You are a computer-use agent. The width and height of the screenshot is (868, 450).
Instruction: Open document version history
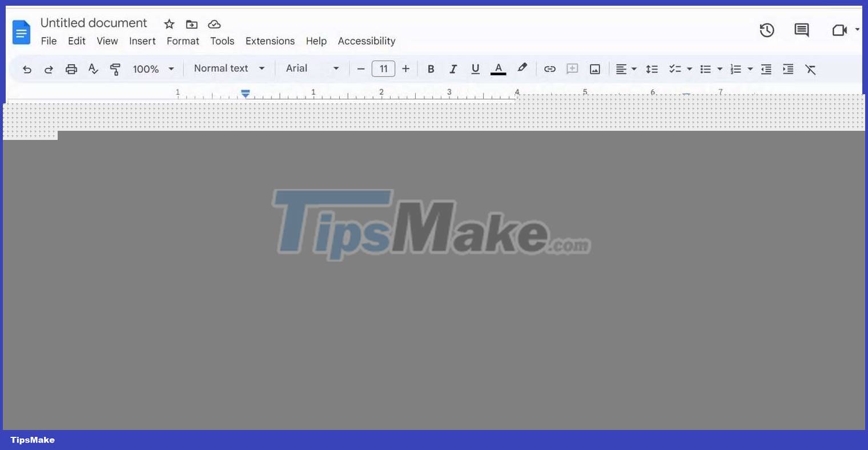click(767, 30)
